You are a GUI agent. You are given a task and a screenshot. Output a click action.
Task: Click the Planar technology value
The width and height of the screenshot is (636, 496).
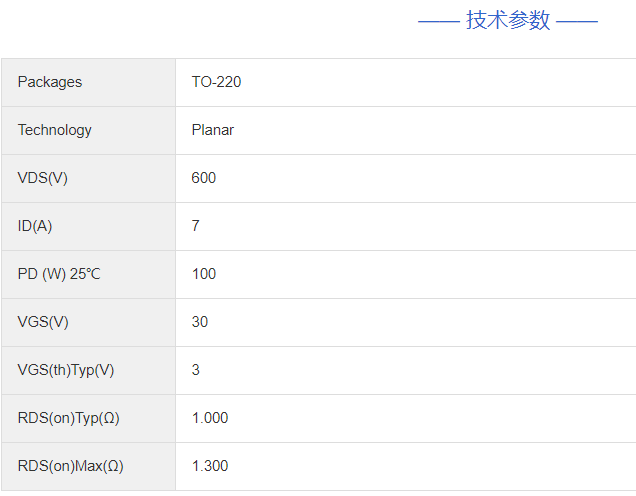(213, 130)
